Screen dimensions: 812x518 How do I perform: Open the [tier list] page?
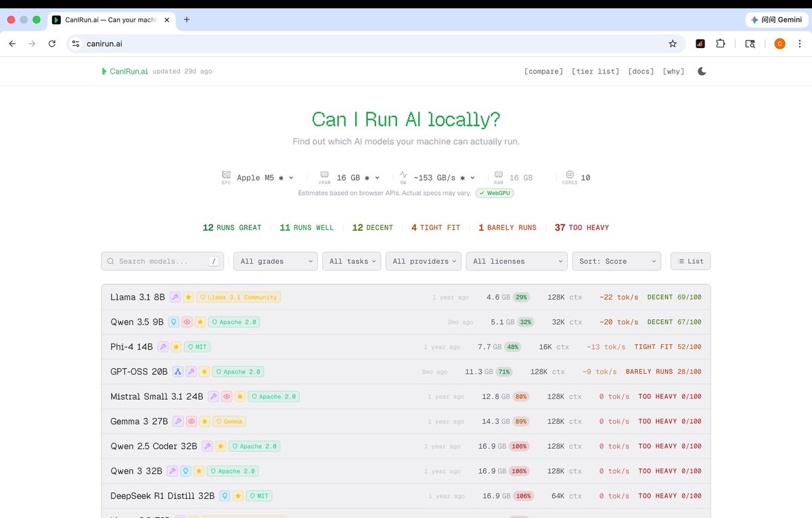(595, 71)
